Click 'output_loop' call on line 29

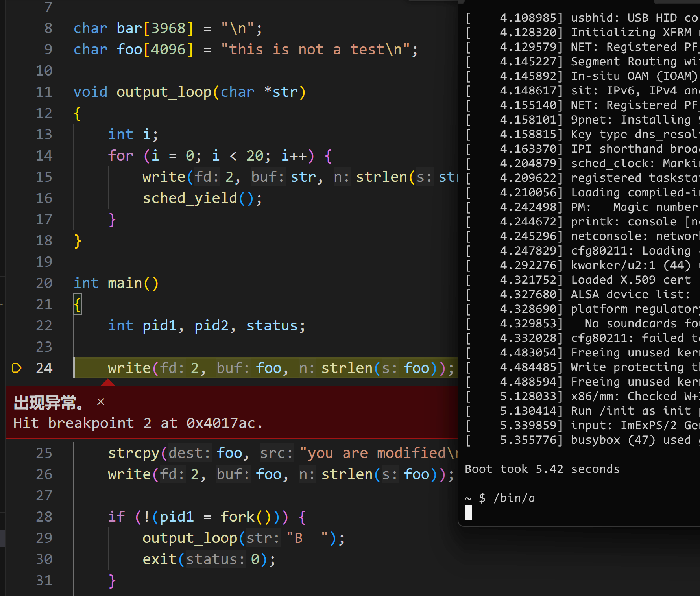pos(190,538)
